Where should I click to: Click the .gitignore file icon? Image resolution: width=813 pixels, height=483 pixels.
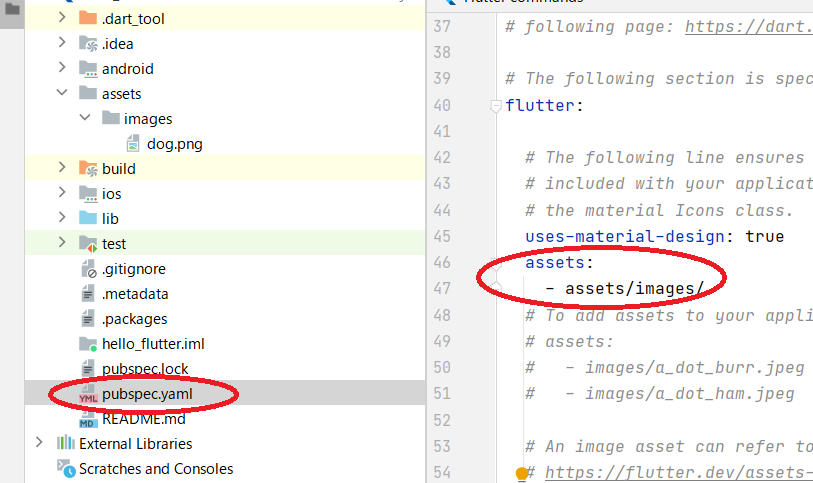coord(89,268)
